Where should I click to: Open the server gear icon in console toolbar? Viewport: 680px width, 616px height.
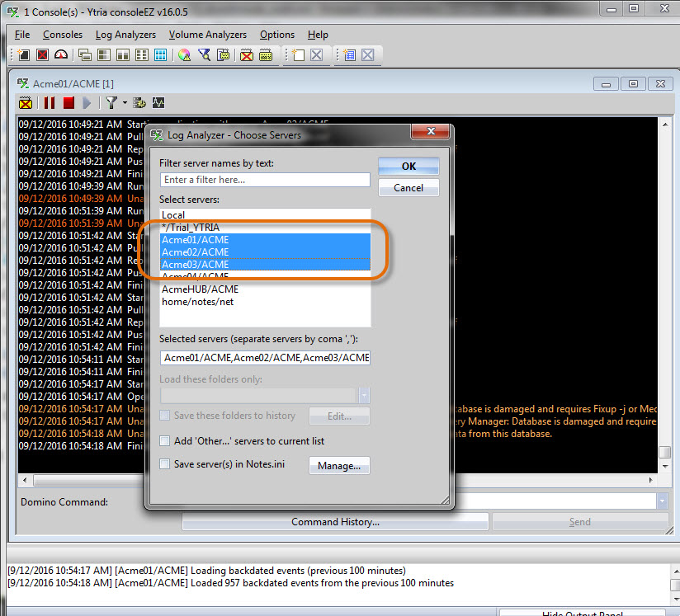point(139,103)
